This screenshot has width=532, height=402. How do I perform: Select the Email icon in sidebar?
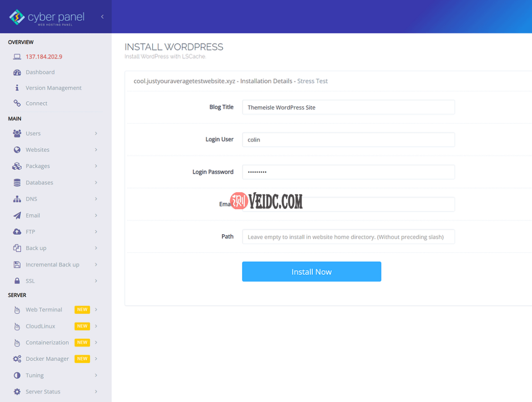[x=16, y=215]
